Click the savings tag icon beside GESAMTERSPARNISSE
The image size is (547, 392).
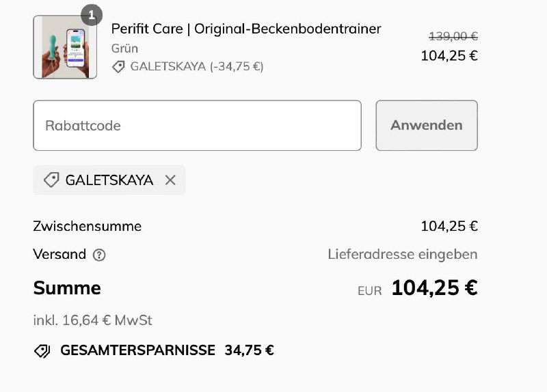click(42, 351)
